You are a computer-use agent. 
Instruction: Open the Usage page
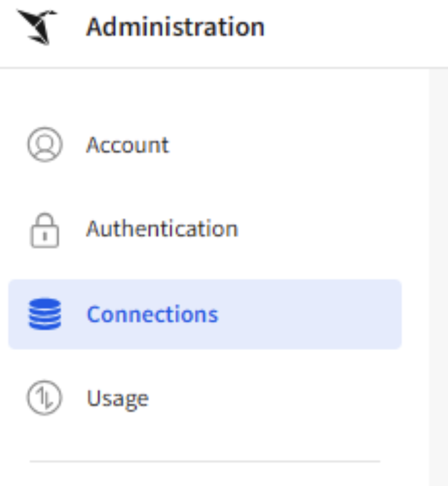point(118,398)
